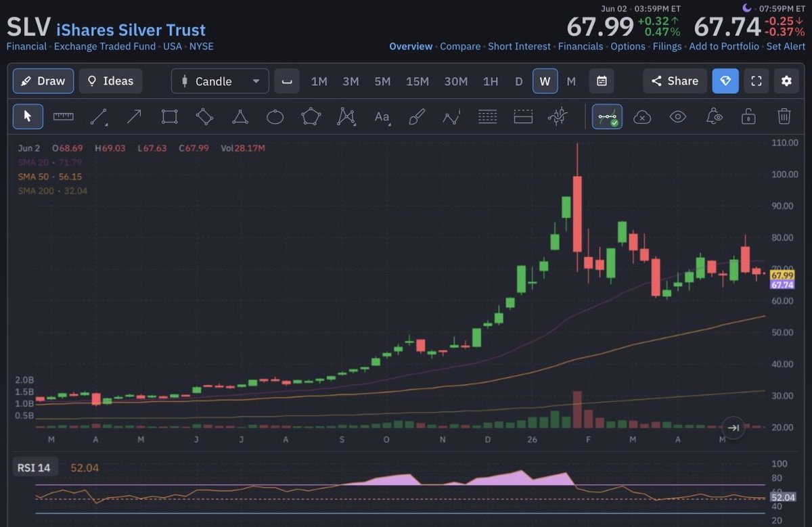This screenshot has height=527, width=812.
Task: Jump to latest bar arrow button
Action: [734, 428]
